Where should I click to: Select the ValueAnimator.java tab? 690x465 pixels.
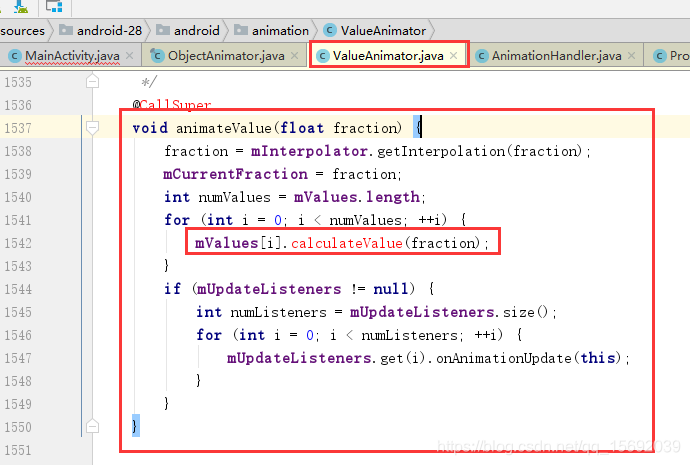(388, 56)
